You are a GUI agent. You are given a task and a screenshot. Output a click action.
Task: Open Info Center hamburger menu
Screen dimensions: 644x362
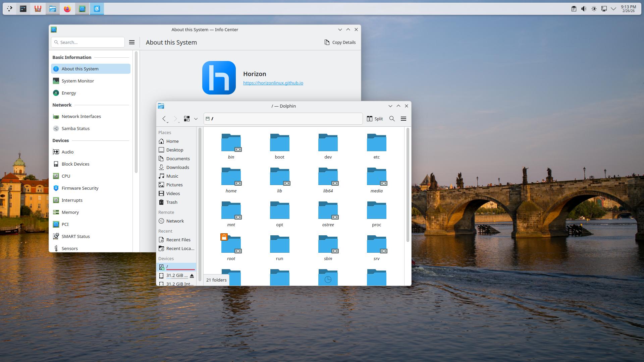pyautogui.click(x=132, y=42)
